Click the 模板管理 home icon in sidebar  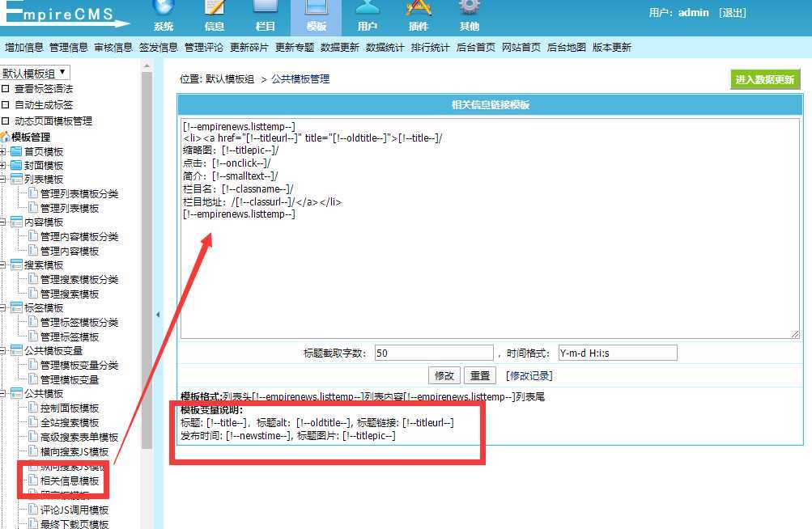pos(5,138)
